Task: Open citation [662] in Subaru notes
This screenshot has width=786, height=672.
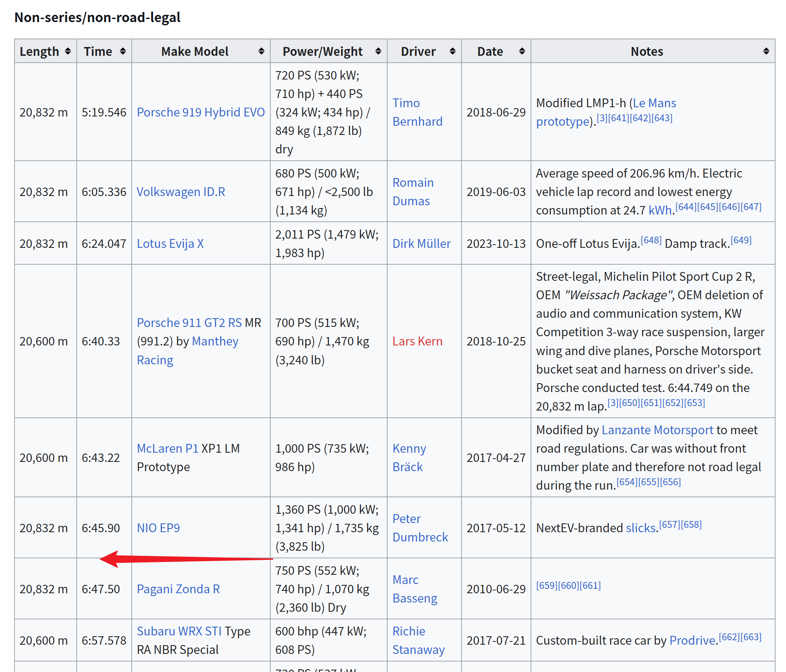Action: click(729, 637)
